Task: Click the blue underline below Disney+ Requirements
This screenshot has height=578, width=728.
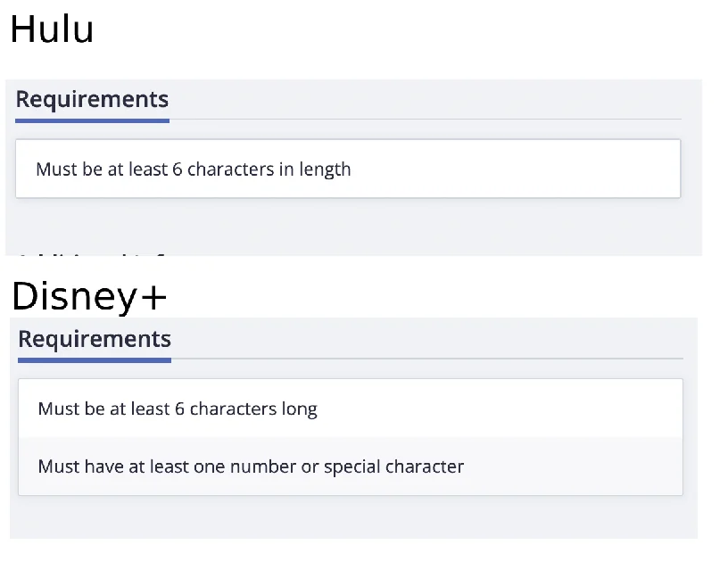Action: click(94, 360)
